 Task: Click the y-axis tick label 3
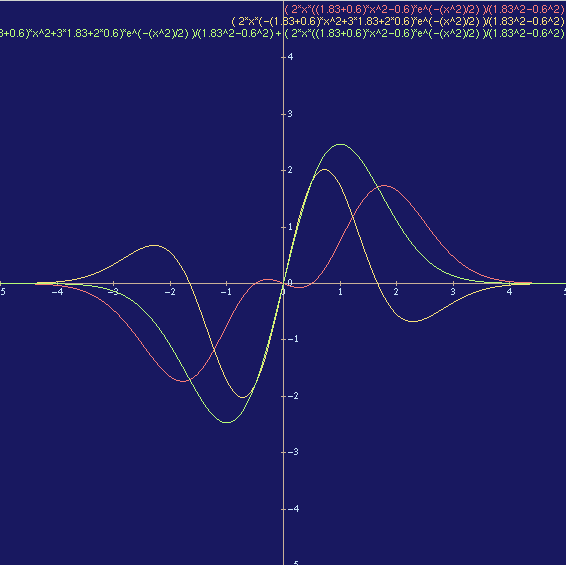click(x=290, y=114)
